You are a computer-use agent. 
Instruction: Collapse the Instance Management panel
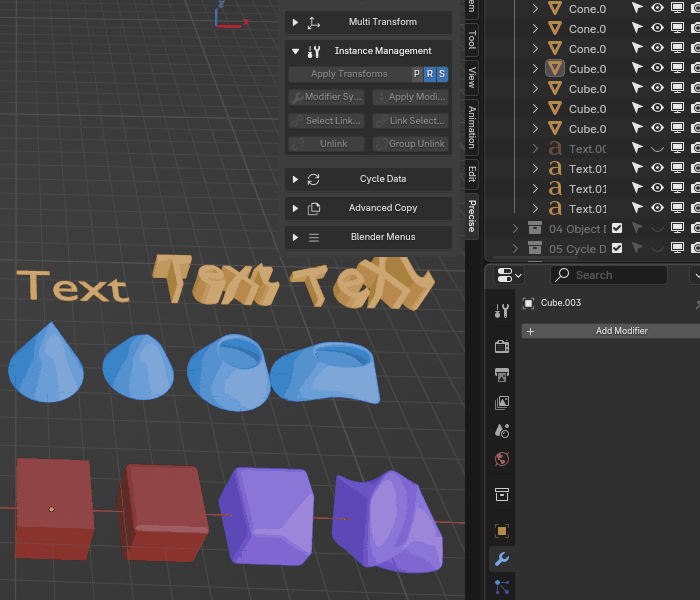[295, 51]
